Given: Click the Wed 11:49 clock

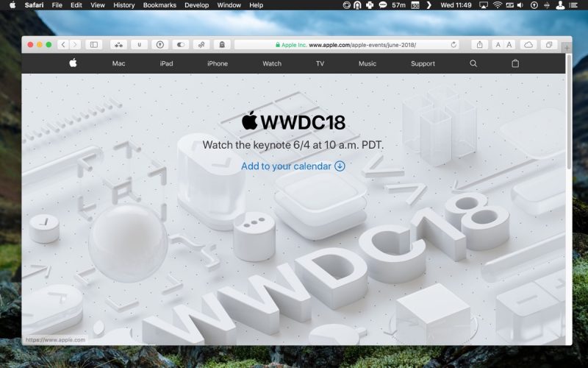Looking at the screenshot, I should (456, 5).
